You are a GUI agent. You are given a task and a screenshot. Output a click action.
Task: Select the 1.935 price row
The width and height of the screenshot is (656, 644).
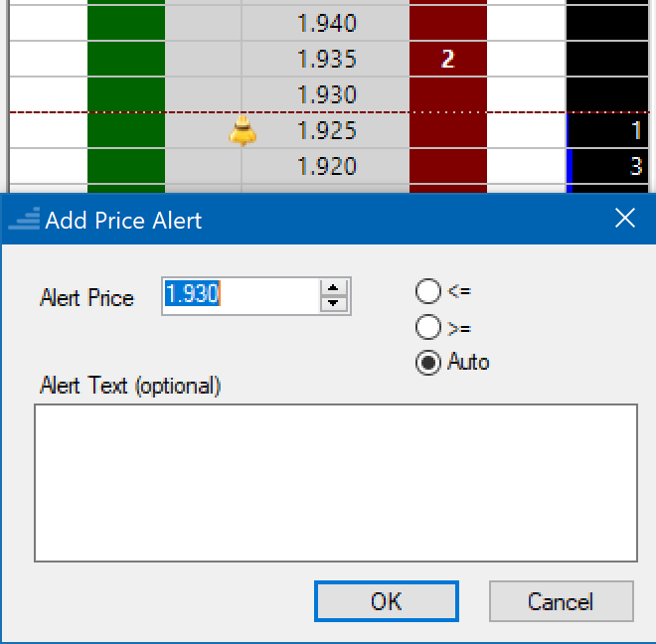click(327, 60)
